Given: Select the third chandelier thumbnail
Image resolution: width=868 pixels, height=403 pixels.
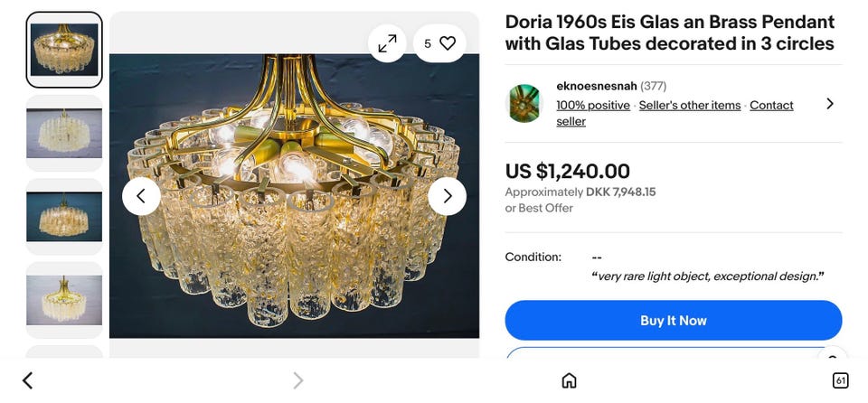Looking at the screenshot, I should point(64,217).
